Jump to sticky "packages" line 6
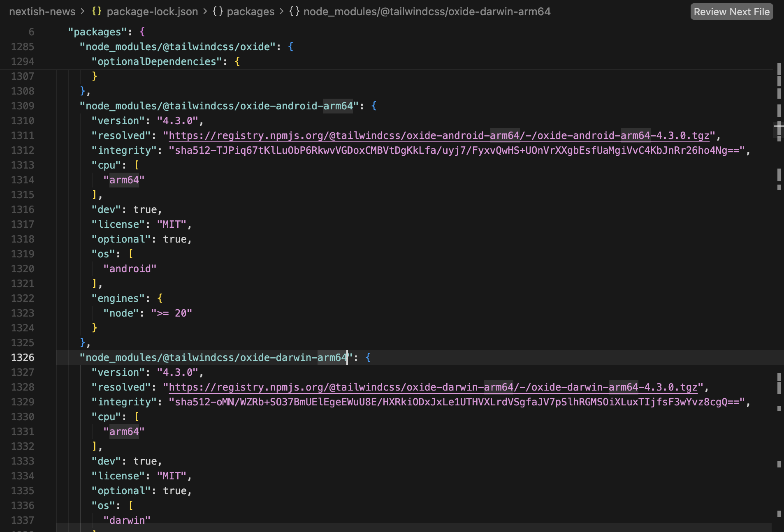The width and height of the screenshot is (784, 532). 97,32
